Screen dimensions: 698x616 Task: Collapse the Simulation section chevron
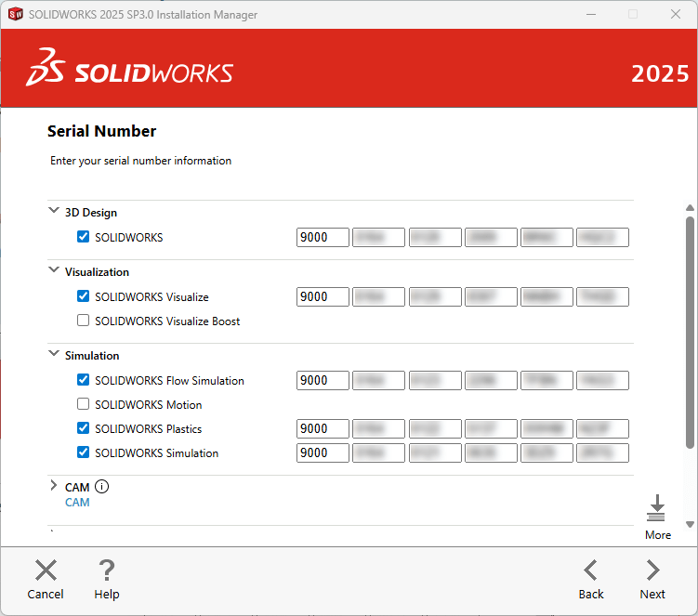coord(54,353)
